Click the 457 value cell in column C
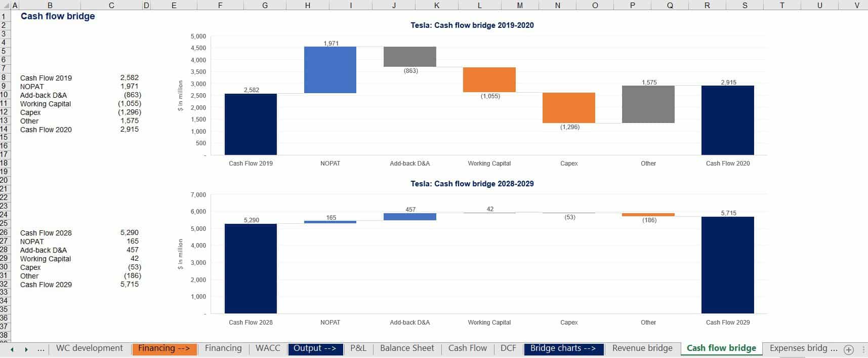This screenshot has height=358, width=868. (132, 250)
